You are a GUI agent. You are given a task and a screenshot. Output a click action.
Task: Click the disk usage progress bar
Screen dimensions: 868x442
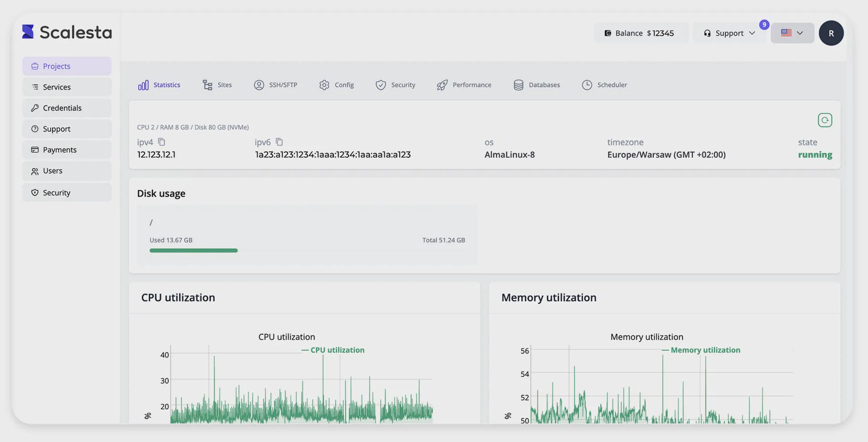[x=193, y=250]
